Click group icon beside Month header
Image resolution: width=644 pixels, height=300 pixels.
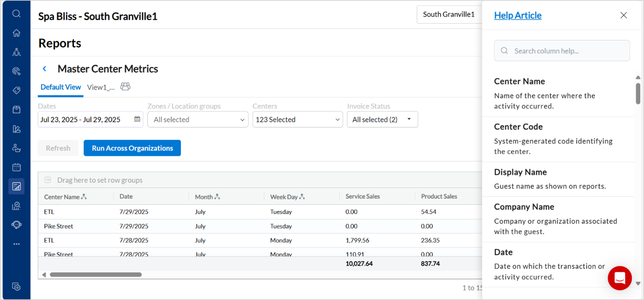coord(217,197)
